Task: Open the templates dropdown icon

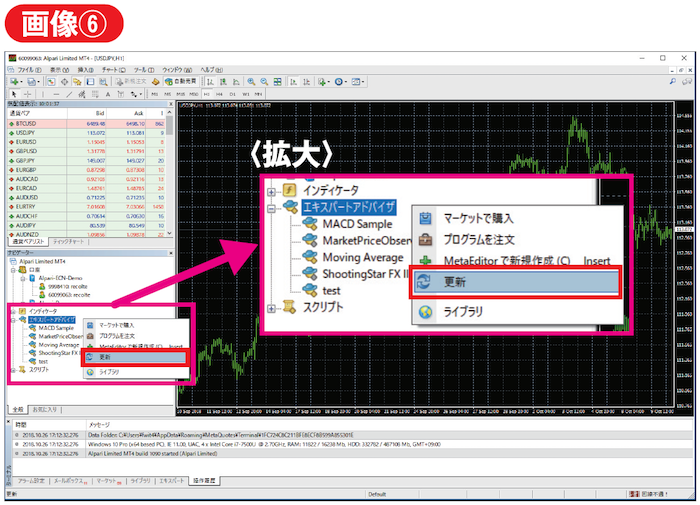Action: tap(358, 82)
